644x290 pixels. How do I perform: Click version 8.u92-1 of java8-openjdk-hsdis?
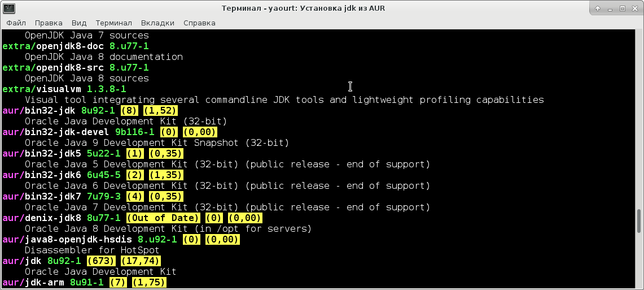click(157, 239)
